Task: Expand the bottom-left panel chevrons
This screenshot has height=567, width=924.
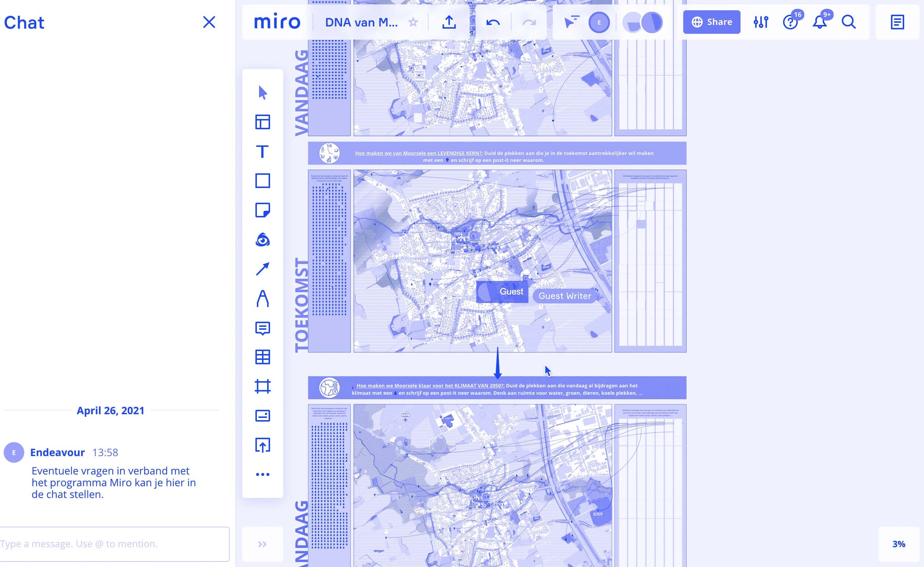Action: tap(262, 544)
